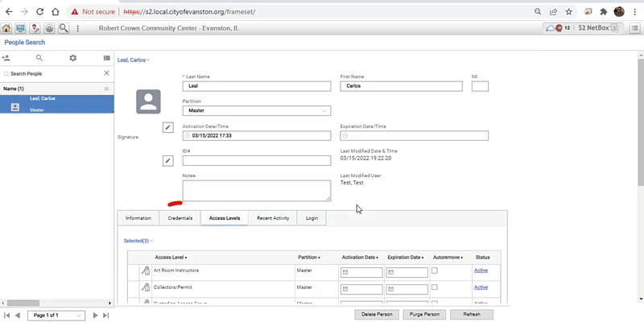Viewport: 644px width, 322px height.
Task: Click the vertical scrollbar thumb on right
Action: tap(641, 122)
